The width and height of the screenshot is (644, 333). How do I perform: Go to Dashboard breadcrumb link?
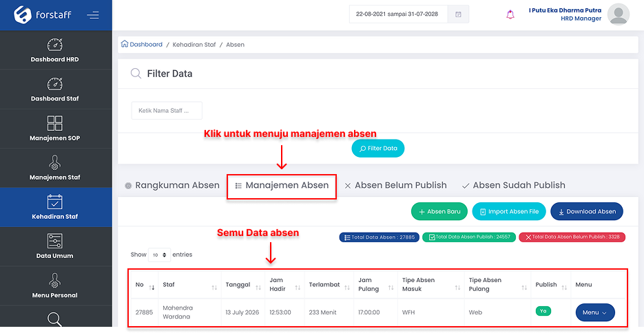click(146, 44)
